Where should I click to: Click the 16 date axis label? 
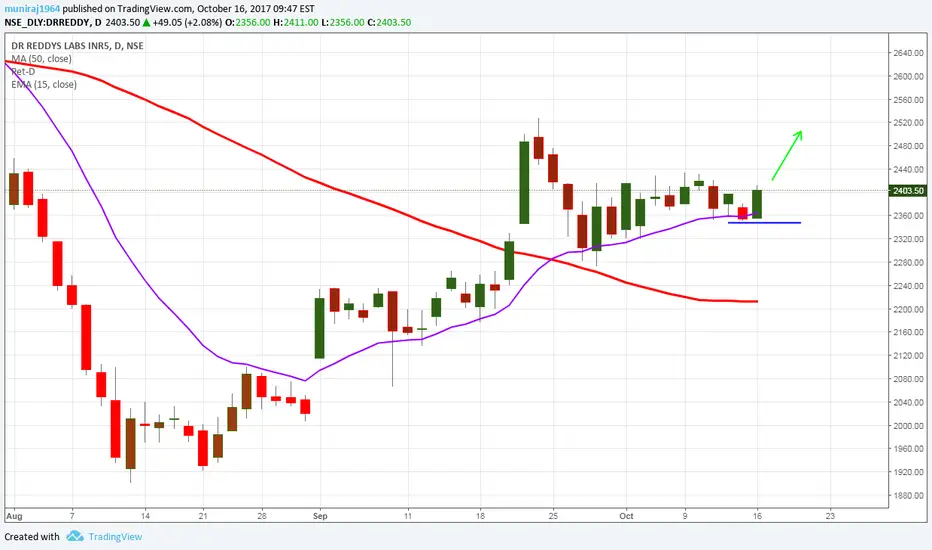point(757,516)
